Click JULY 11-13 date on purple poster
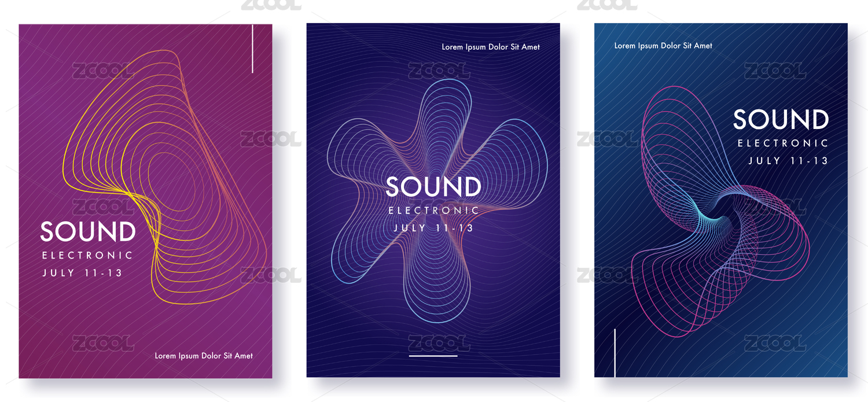The height and width of the screenshot is (402, 868). point(82,273)
